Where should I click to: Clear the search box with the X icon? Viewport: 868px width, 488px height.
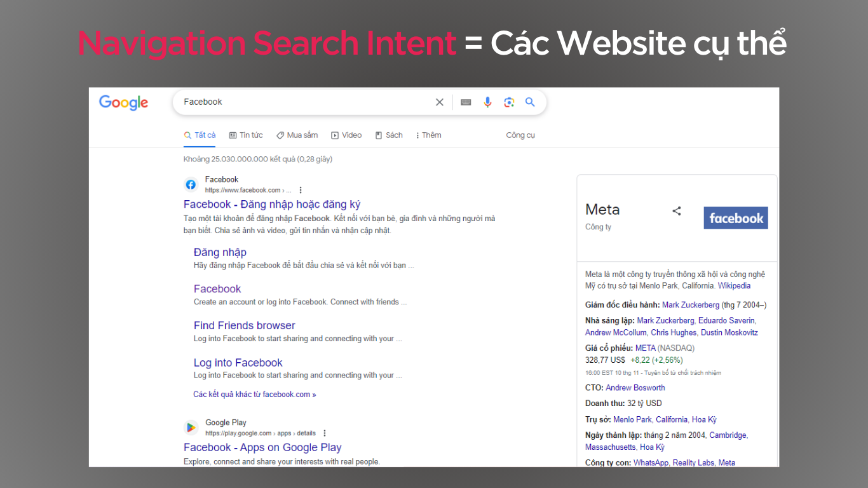click(x=439, y=102)
